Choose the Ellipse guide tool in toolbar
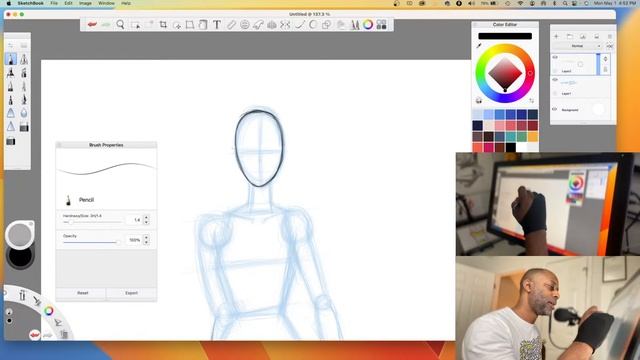The height and width of the screenshot is (360, 640). pyautogui.click(x=244, y=24)
